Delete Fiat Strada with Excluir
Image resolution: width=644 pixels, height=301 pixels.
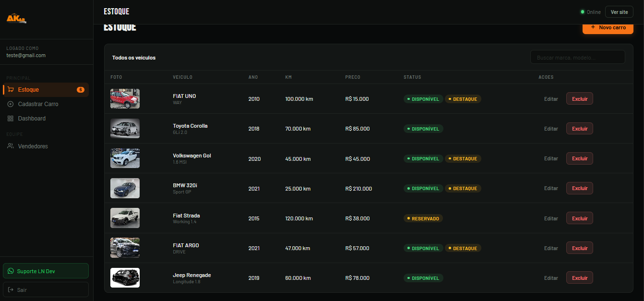580,218
